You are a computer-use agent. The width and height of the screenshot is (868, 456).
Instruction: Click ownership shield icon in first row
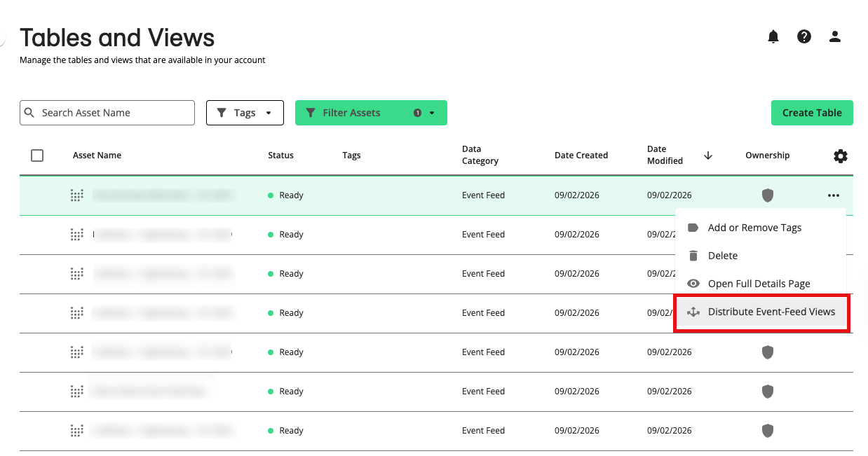768,195
